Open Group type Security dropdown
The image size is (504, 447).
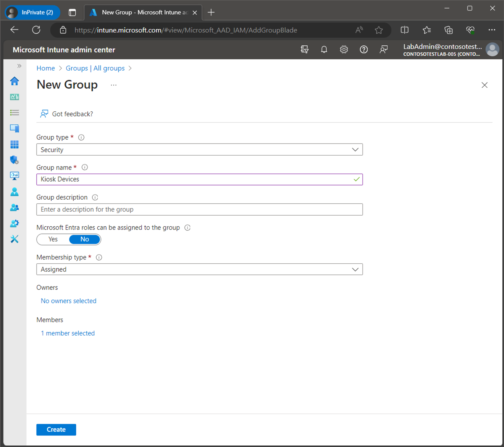click(199, 150)
